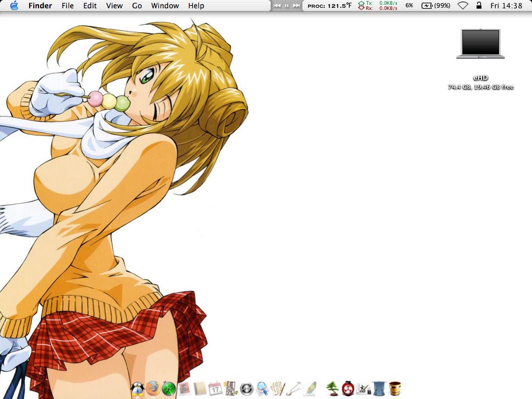The width and height of the screenshot is (532, 399).
Task: Open the battery status menu showing 99%
Action: [x=436, y=5]
